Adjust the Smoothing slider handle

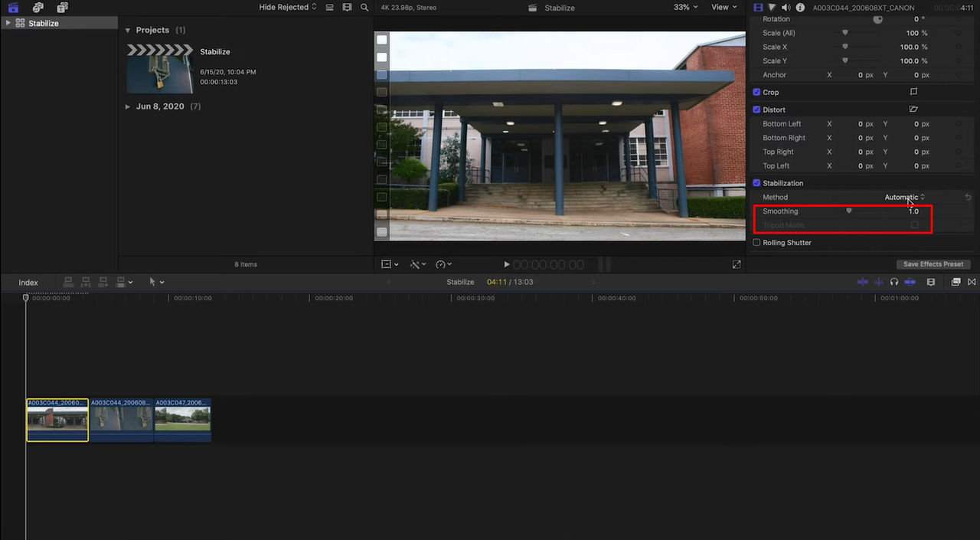(x=848, y=211)
